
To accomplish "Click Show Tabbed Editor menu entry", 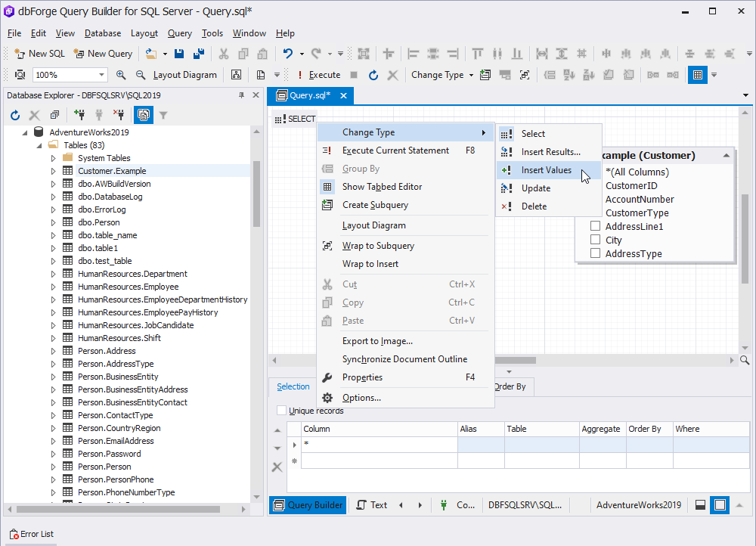I will tap(405, 187).
